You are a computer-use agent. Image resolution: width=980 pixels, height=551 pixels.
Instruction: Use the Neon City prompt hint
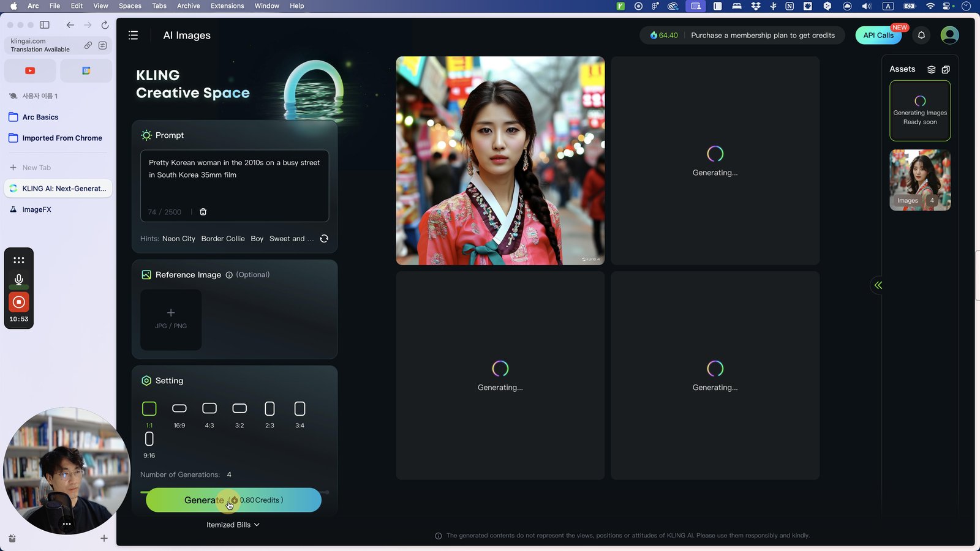click(x=179, y=239)
